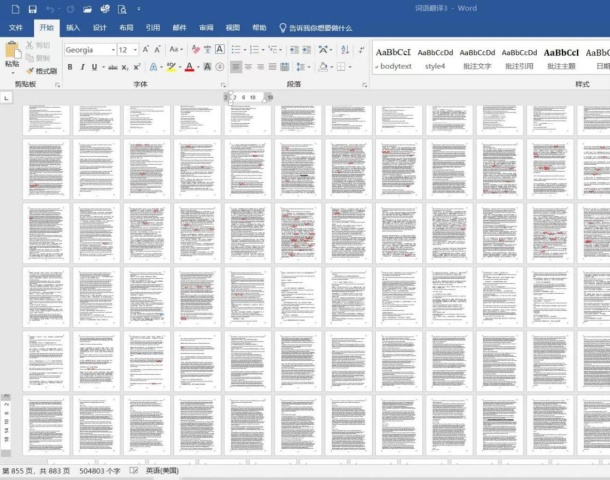Toggle Bold formatting
610x480 pixels.
(69, 67)
